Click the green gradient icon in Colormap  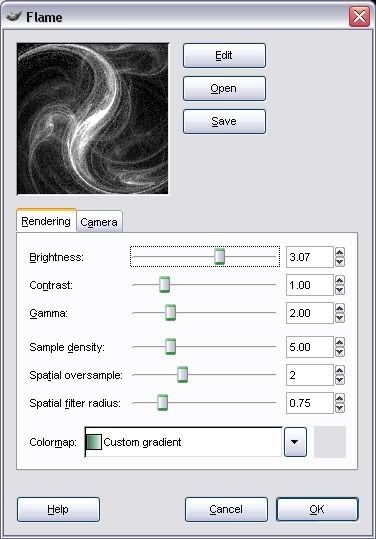(93, 442)
